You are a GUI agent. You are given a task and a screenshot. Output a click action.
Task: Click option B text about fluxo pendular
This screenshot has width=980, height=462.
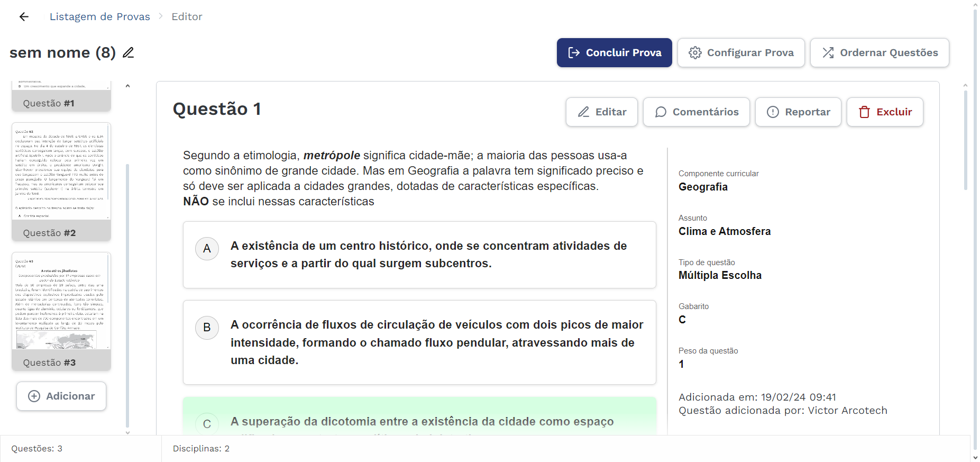tap(437, 342)
